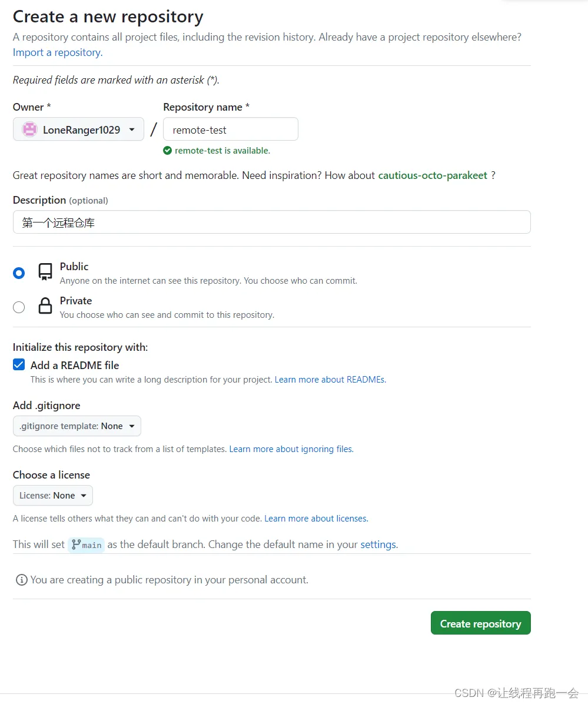Screen dimensions: 588x704
Task: Uncheck the Add a README file checkbox
Action: tap(19, 365)
